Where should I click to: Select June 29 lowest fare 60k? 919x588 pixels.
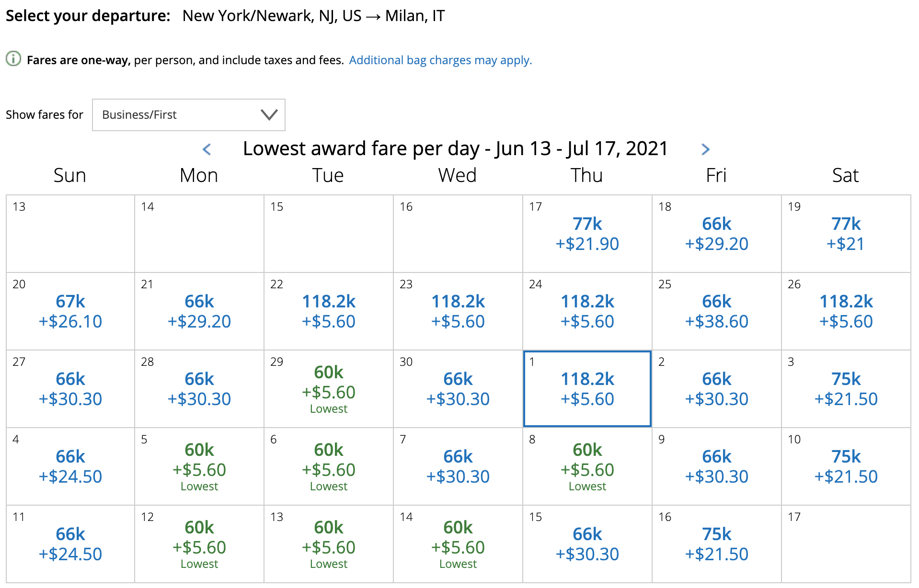(328, 388)
